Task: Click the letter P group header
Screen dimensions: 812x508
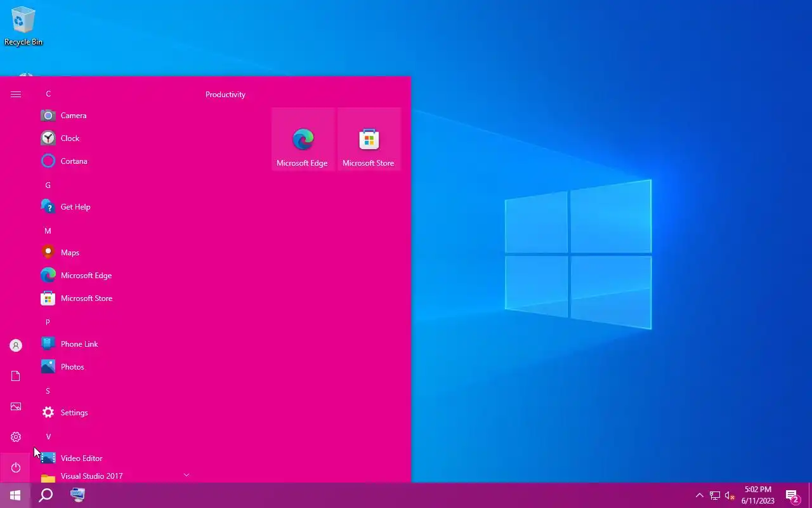Action: click(x=48, y=323)
